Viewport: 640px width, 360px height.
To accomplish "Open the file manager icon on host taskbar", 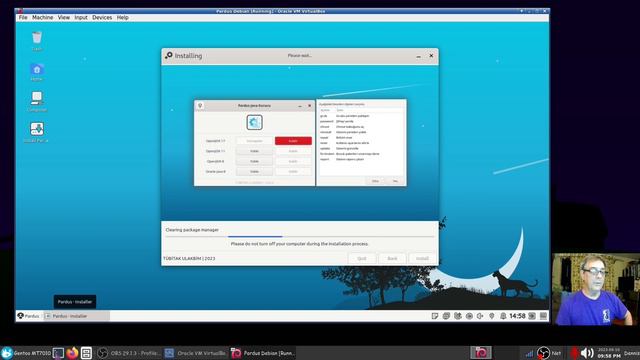I will pos(86,353).
